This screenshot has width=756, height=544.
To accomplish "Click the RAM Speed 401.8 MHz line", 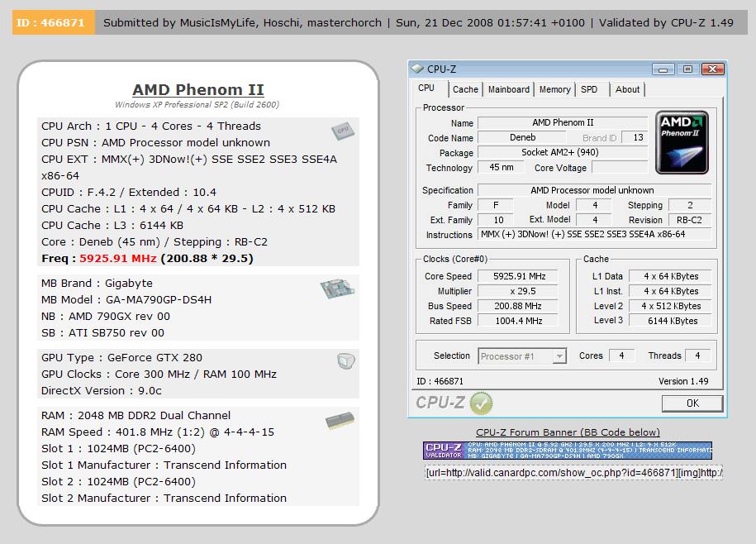I will click(x=158, y=432).
